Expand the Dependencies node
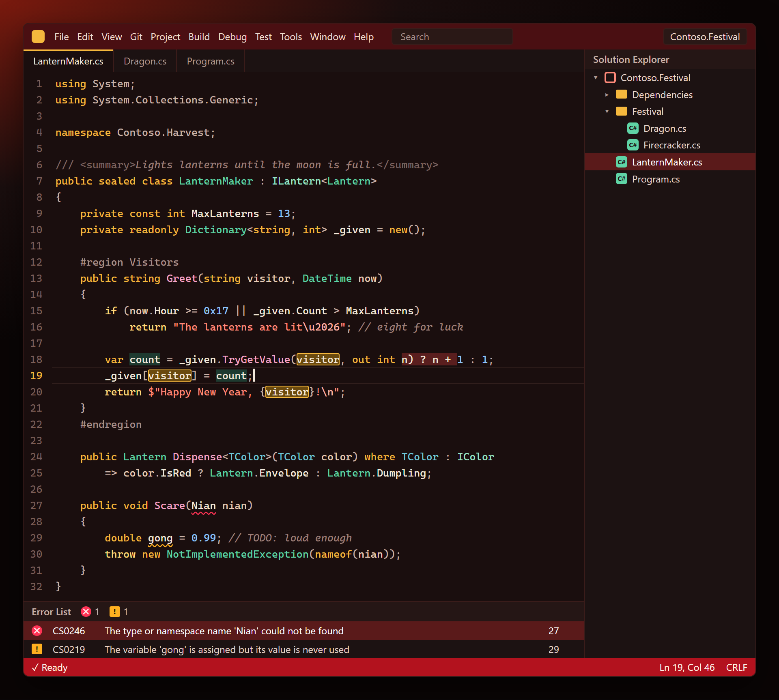The image size is (779, 700). tap(607, 94)
